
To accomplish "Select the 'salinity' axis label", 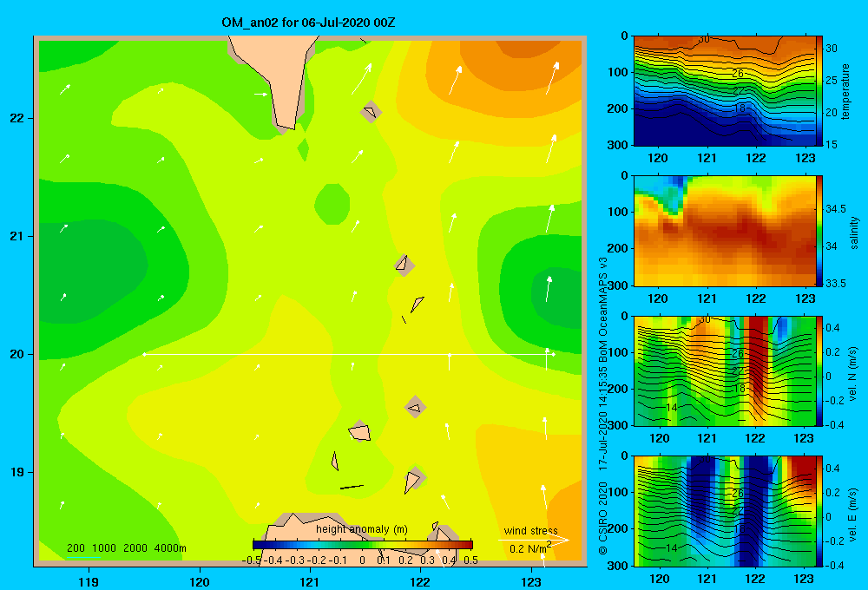I will [854, 233].
